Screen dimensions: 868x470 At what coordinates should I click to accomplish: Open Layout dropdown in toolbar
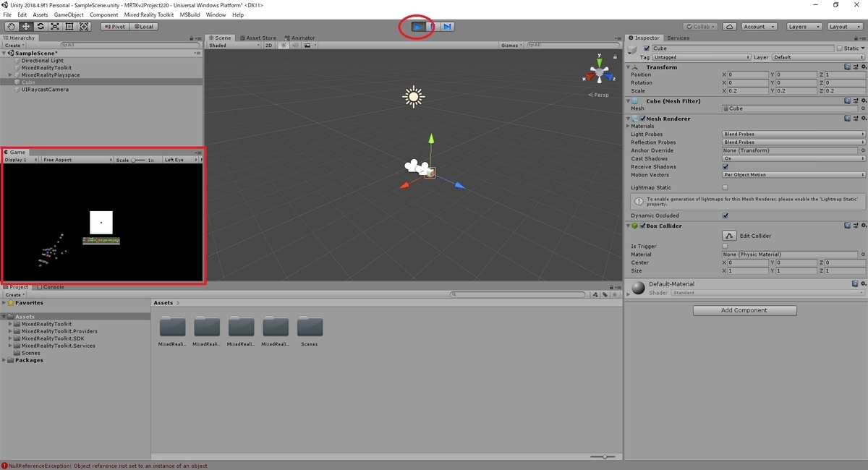(844, 27)
